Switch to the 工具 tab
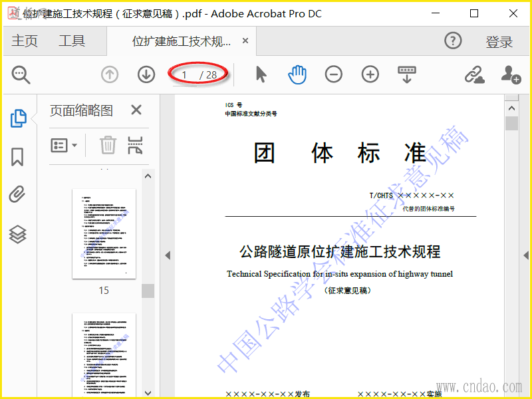 pyautogui.click(x=72, y=41)
